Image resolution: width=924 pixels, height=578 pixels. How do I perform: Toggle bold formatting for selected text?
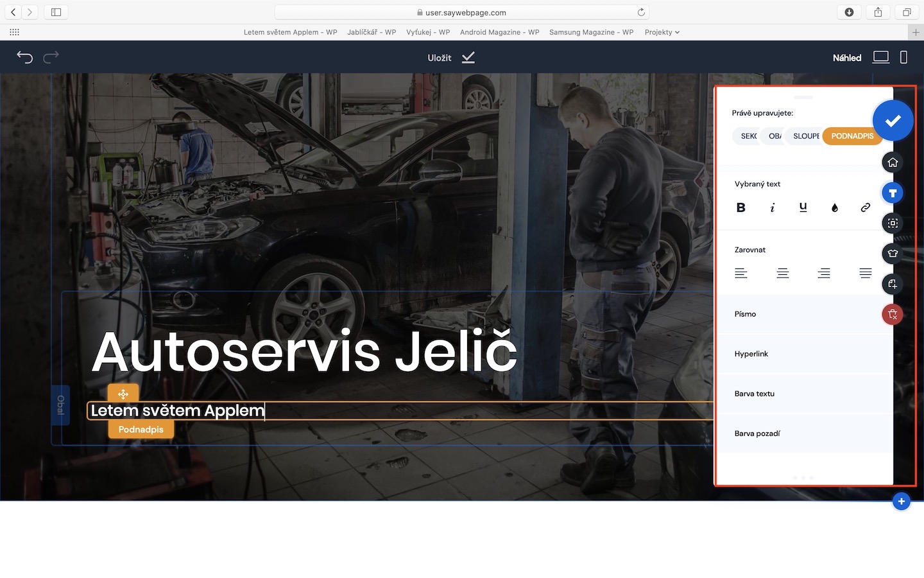[741, 207]
